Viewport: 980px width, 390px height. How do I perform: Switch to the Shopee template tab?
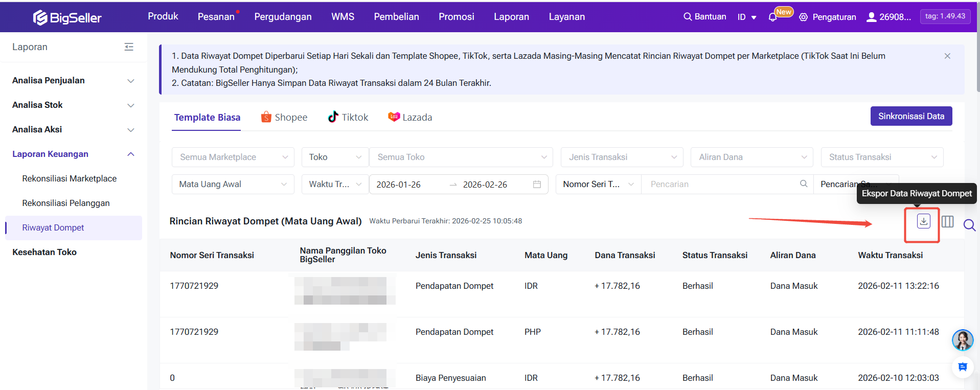(x=284, y=118)
